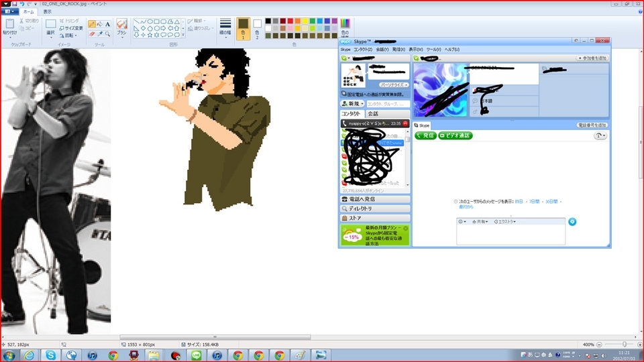This screenshot has height=362, width=644.
Task: Open the Skype New (新規) dropdown
Action: tap(353, 104)
